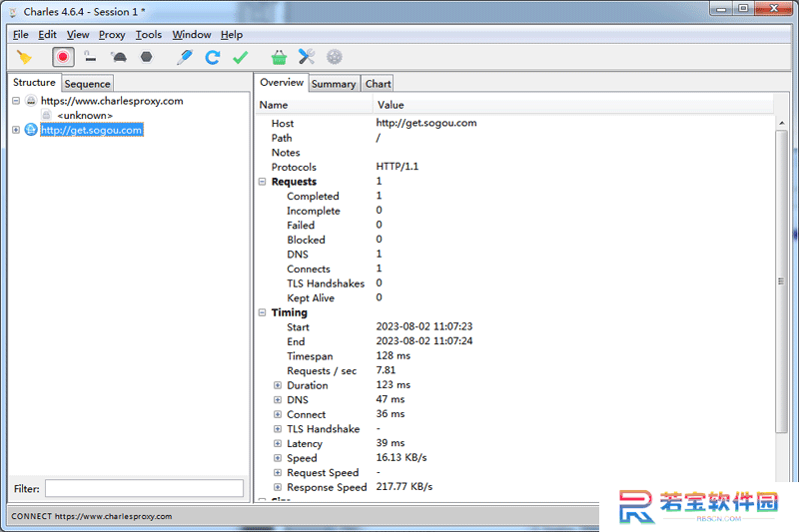Open the Window menu
The width and height of the screenshot is (799, 532).
click(x=192, y=35)
